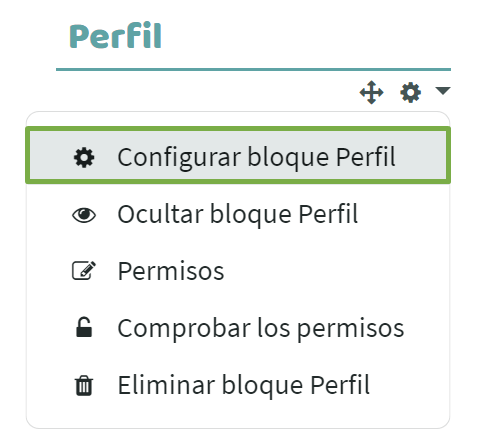The height and width of the screenshot is (441, 477).
Task: Click the move block crosshair icon
Action: pos(371,92)
